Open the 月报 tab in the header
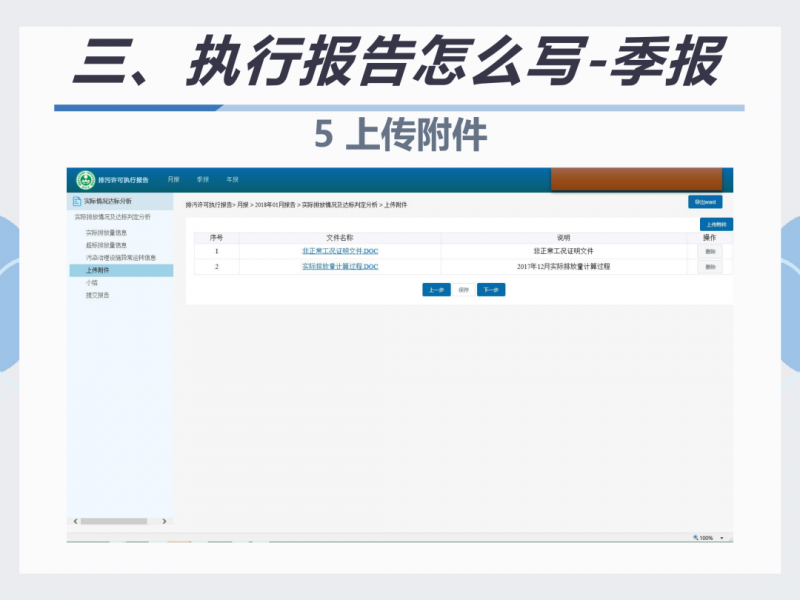The height and width of the screenshot is (600, 800). coord(173,180)
